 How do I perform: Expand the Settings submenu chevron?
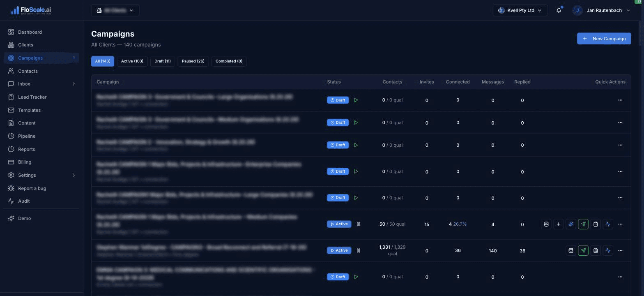pos(74,175)
